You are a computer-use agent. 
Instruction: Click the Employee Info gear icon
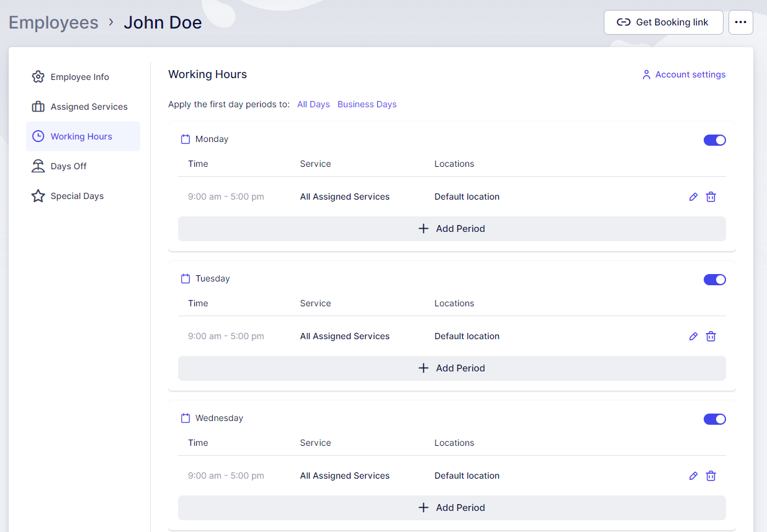click(38, 77)
